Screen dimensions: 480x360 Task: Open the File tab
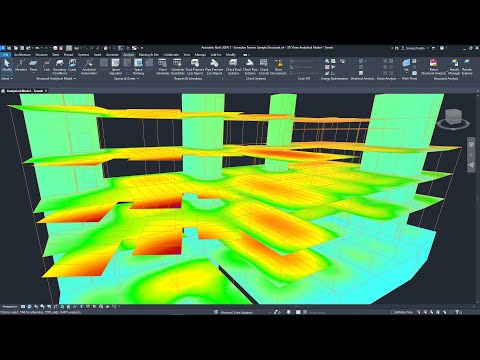pos(5,55)
